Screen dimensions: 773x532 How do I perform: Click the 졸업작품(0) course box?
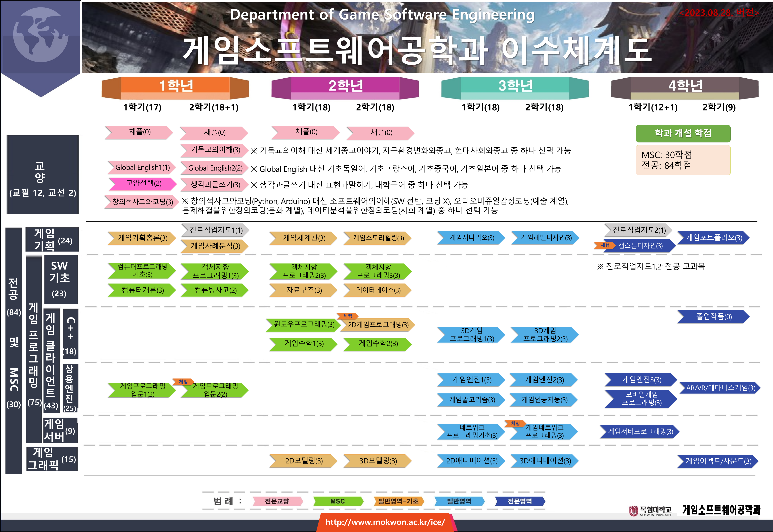point(714,317)
